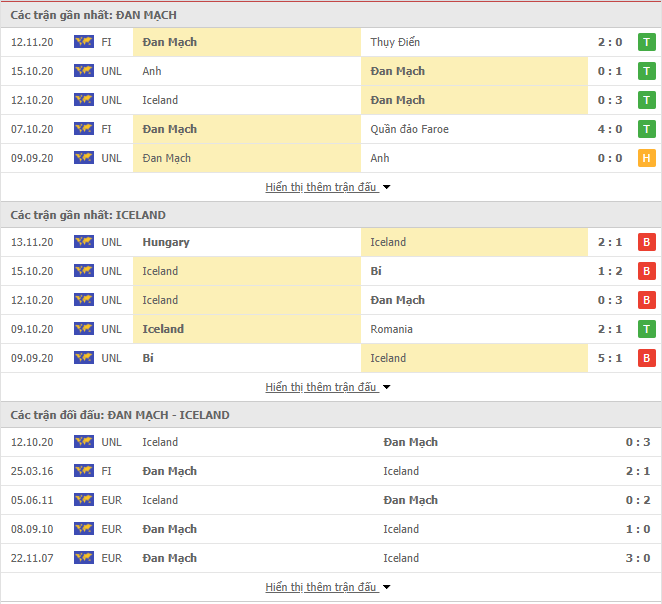Open the Iceland vs Bỉ 1:2 match
The width and height of the screenshot is (662, 604).
click(x=331, y=271)
